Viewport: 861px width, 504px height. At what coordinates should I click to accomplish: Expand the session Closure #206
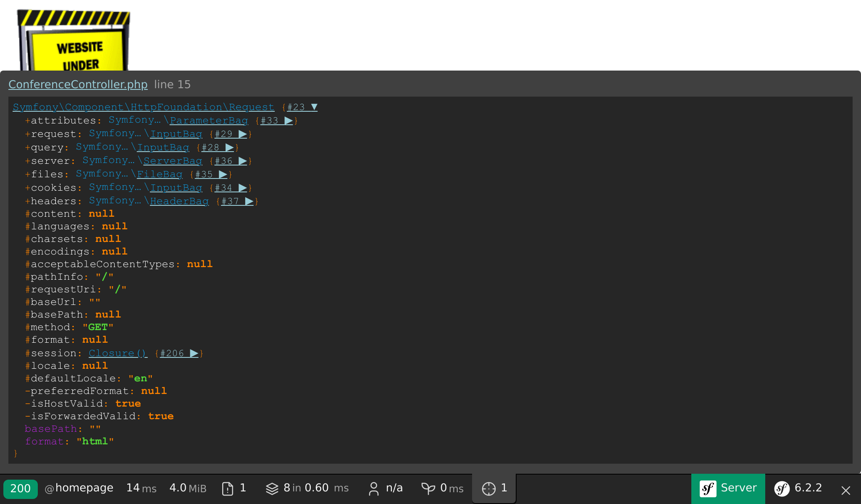[194, 353]
